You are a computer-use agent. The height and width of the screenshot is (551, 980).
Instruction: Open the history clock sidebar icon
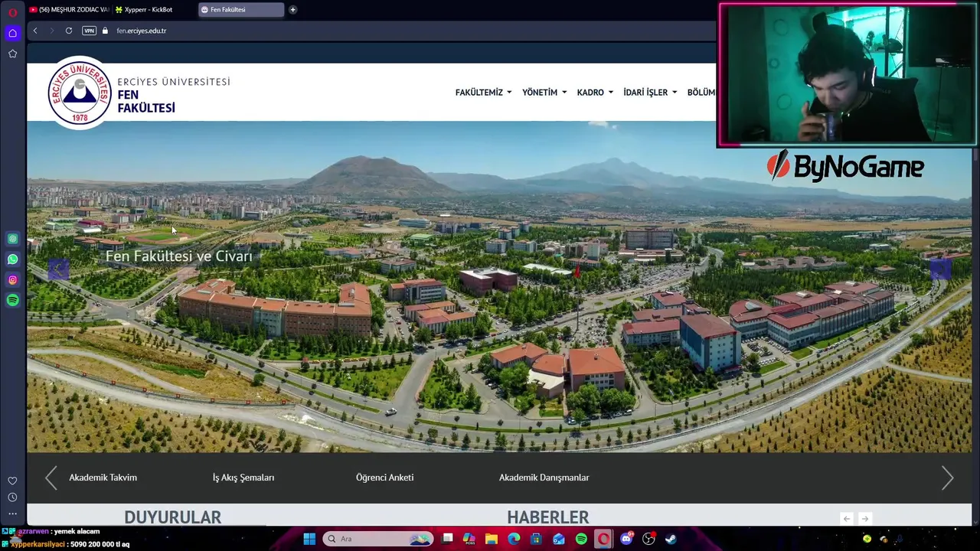coord(12,497)
